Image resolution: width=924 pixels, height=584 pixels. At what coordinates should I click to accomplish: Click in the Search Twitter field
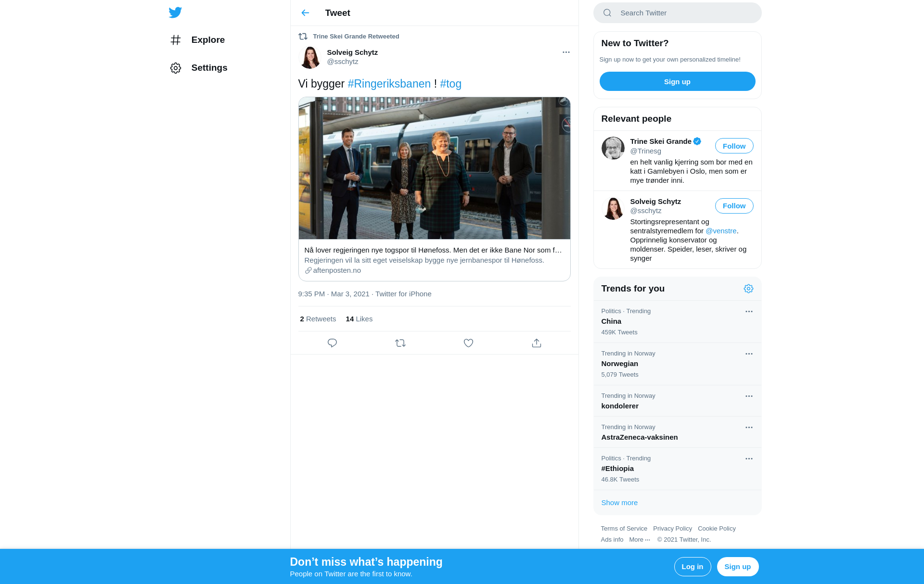click(677, 13)
